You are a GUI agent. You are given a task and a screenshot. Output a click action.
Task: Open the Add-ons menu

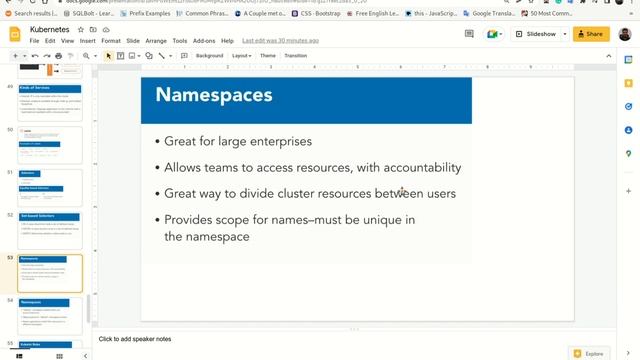pos(204,41)
